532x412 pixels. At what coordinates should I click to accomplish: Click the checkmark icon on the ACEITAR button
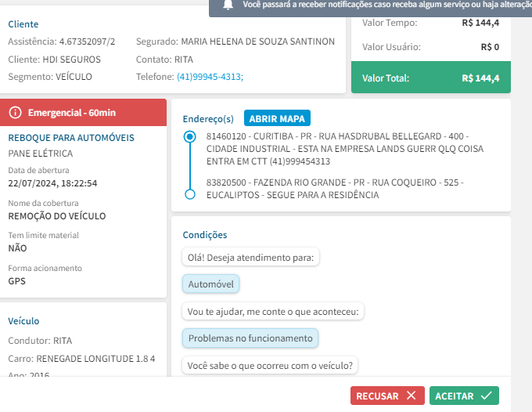coord(486,396)
